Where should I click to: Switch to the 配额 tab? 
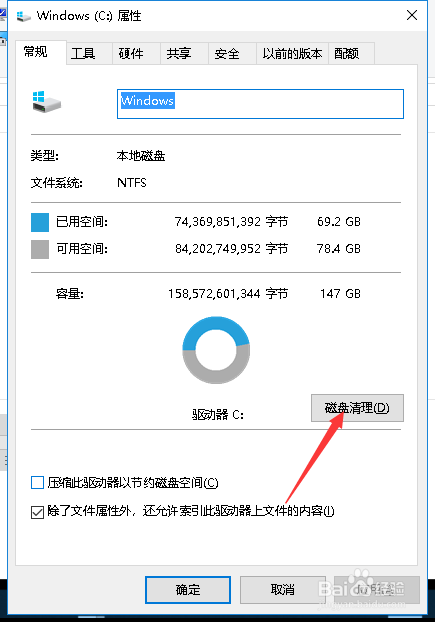[x=351, y=54]
